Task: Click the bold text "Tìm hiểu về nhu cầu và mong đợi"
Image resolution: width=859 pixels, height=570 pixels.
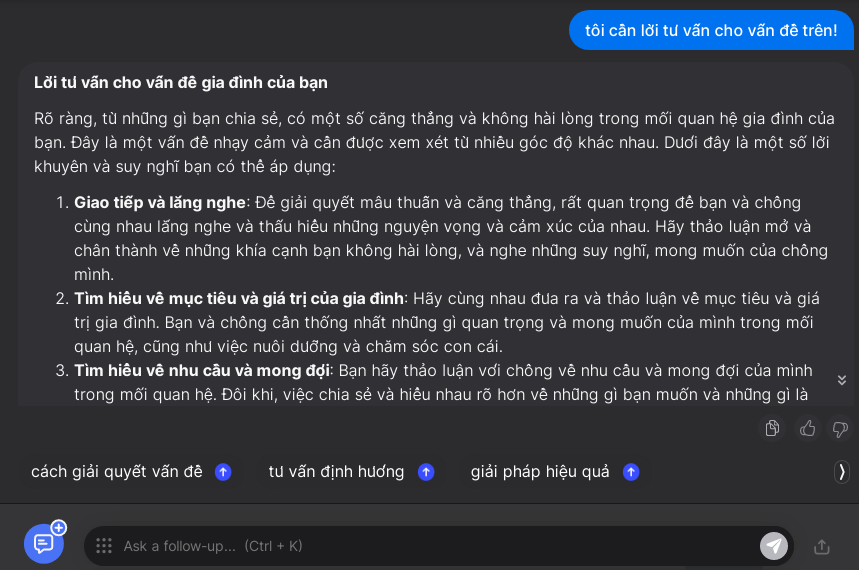Action: [201, 371]
